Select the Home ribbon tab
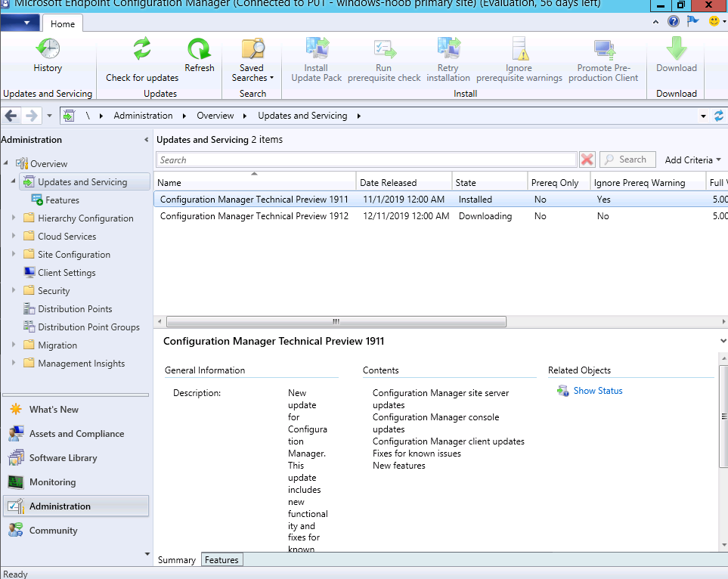This screenshot has width=728, height=579. tap(63, 23)
